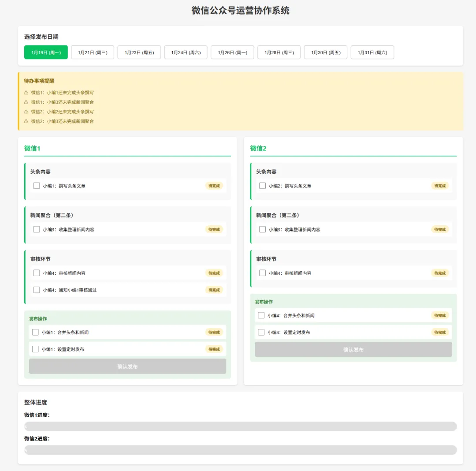Click warning icon beside 微信2：小编3还未完成新闻聚合
Viewport: 476px width, 471px height.
coord(26,121)
